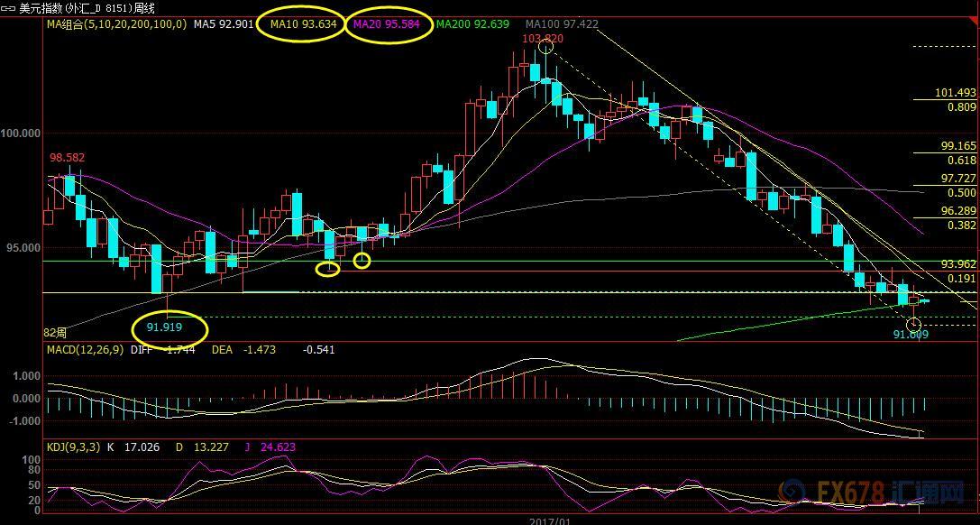Select the 0.809 retracement ratio
The width and height of the screenshot is (980, 525).
pos(963,106)
